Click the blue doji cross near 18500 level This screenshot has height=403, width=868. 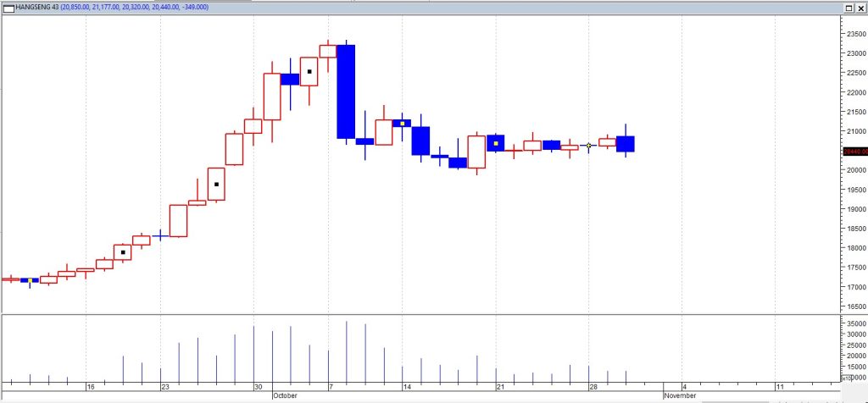pos(160,235)
